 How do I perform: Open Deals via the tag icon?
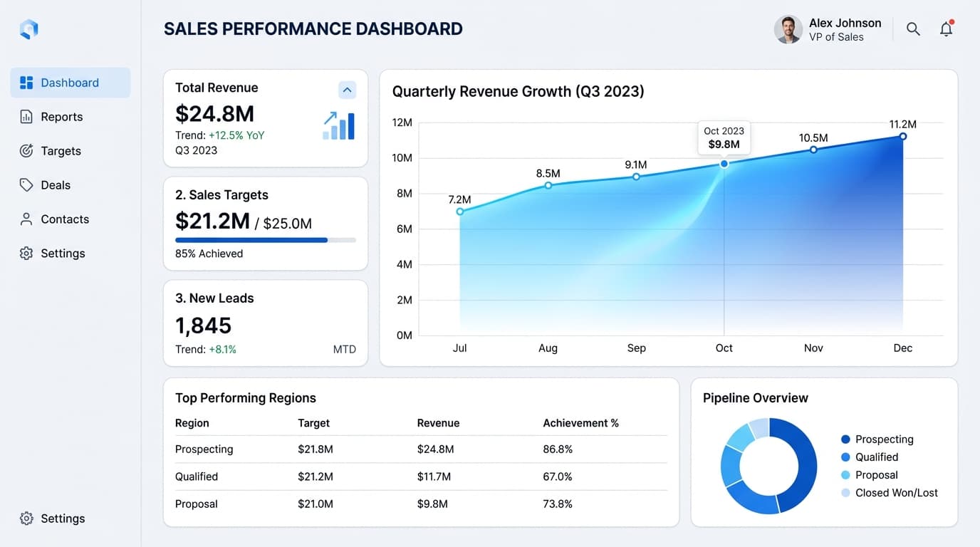[26, 185]
